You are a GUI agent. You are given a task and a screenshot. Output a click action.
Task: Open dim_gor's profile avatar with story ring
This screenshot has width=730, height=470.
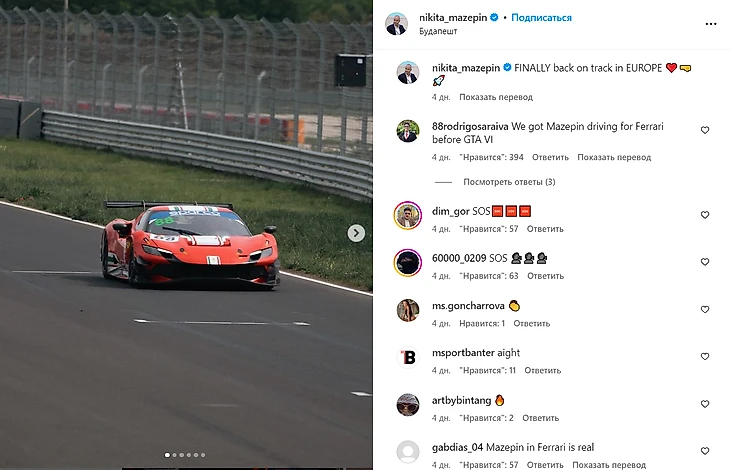tap(408, 215)
